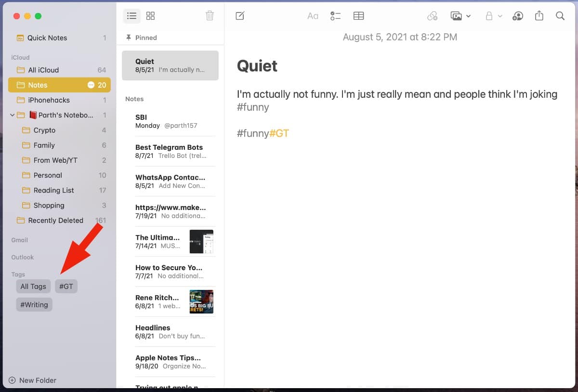The image size is (578, 392).
Task: Open the All iCloud folder
Action: coord(43,70)
